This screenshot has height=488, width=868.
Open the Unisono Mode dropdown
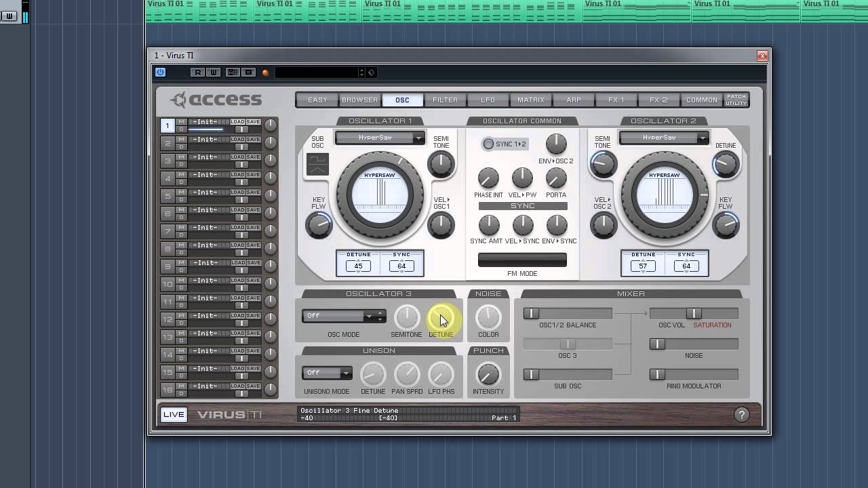pos(327,373)
